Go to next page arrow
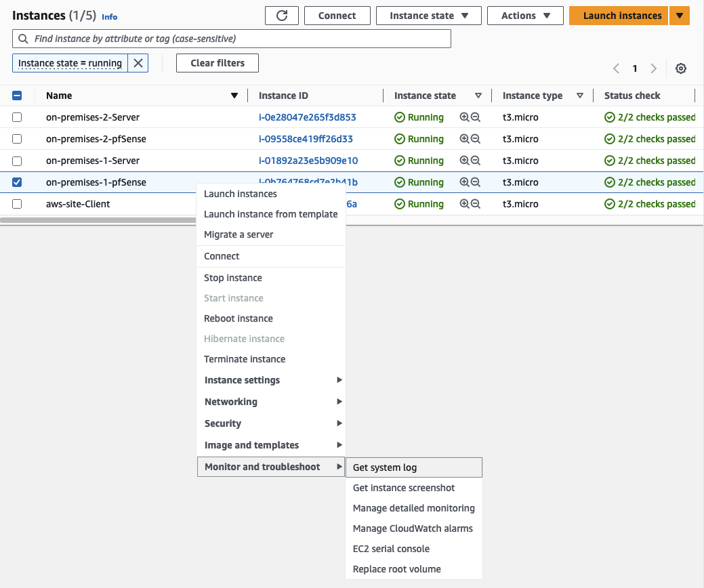 [653, 68]
